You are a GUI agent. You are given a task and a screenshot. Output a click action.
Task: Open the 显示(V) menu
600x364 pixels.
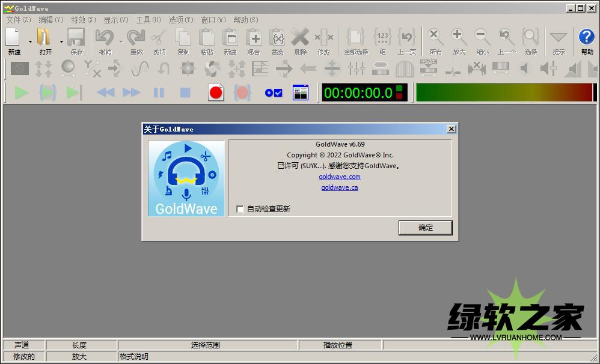tap(116, 20)
